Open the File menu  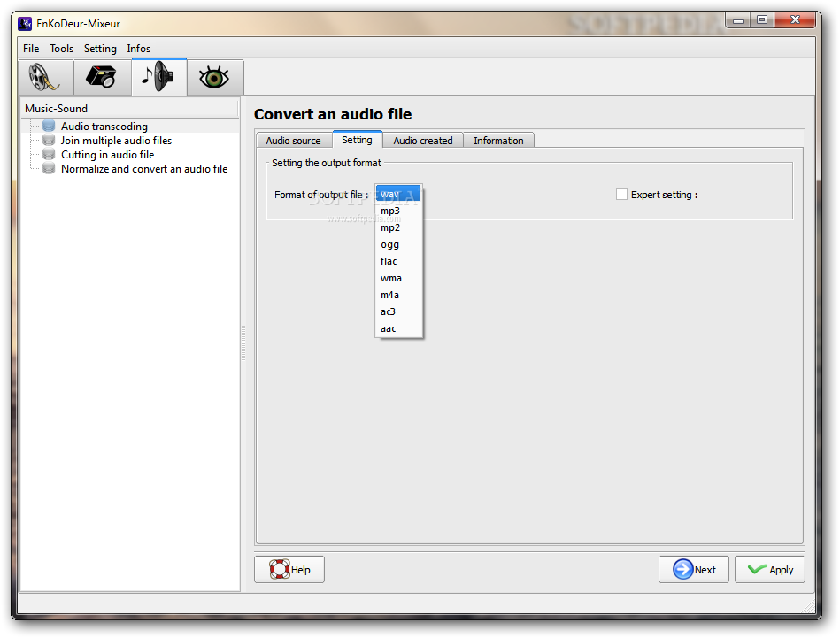[x=31, y=48]
